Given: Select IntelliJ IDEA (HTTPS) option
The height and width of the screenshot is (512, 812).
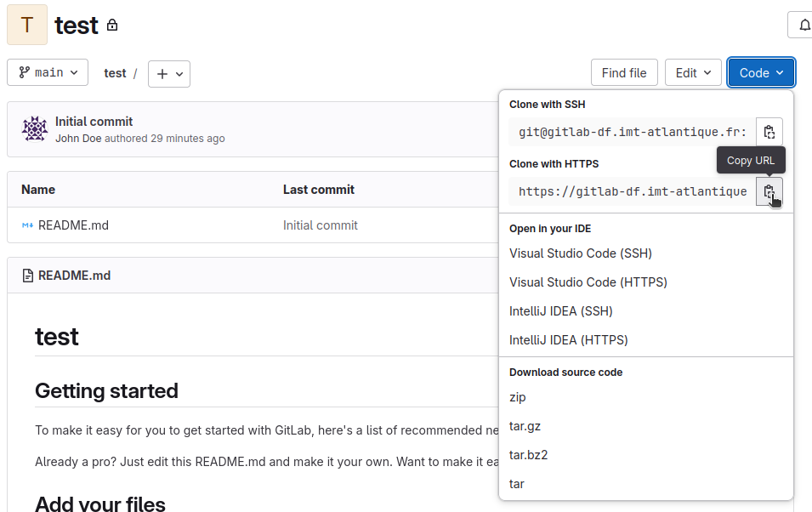Looking at the screenshot, I should (566, 339).
